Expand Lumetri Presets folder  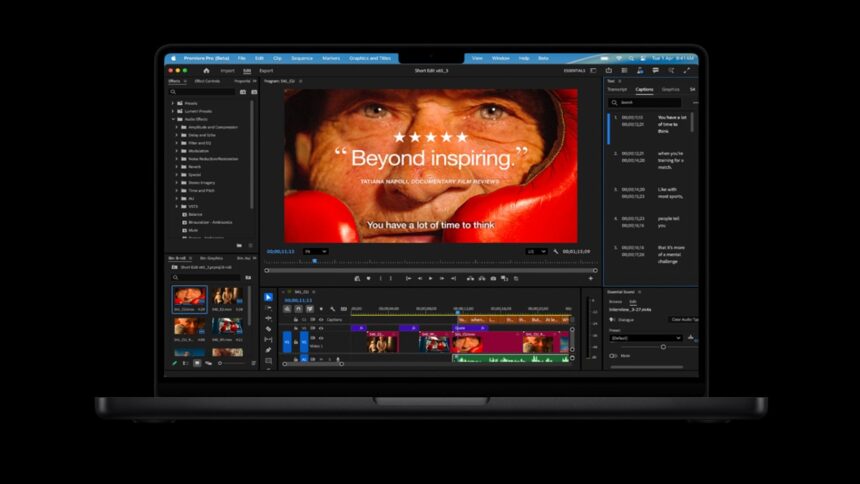173,111
